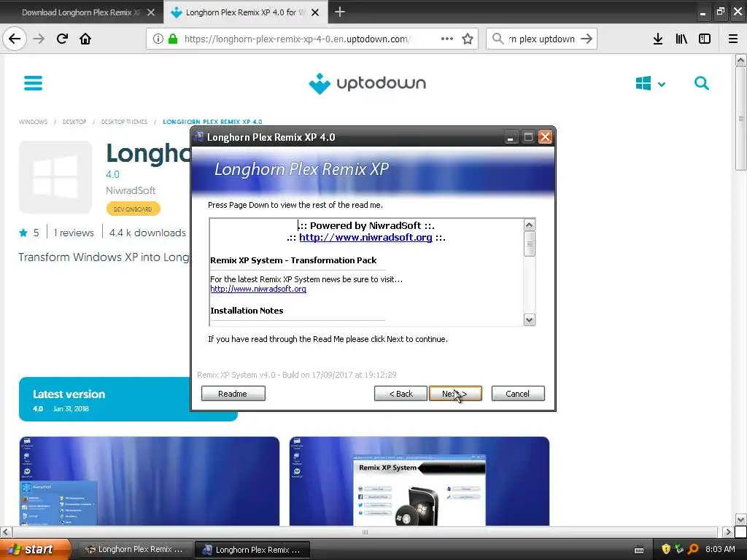Open the Uptodown site hamburger menu
Image resolution: width=747 pixels, height=560 pixels.
click(33, 83)
